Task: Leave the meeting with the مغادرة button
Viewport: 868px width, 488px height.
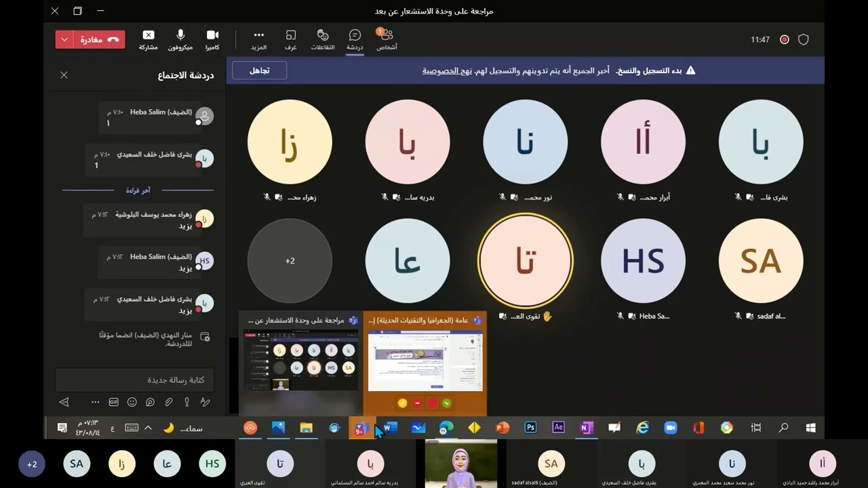Action: [x=100, y=39]
